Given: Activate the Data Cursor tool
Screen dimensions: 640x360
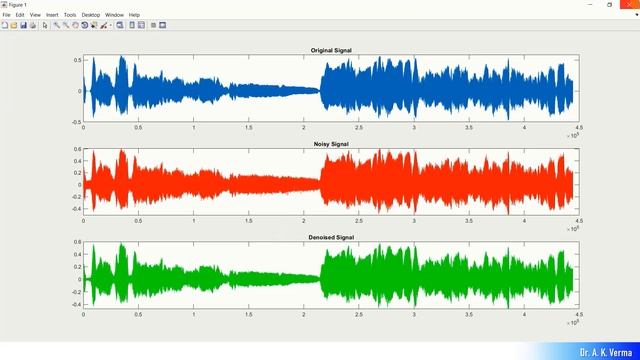Looking at the screenshot, I should 94,25.
